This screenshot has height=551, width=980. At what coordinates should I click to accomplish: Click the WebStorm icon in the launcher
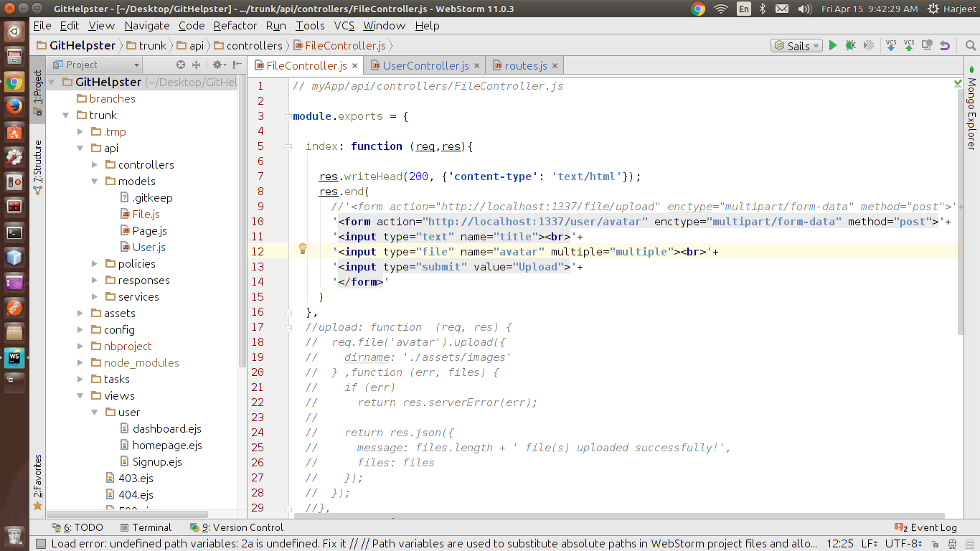coord(14,358)
